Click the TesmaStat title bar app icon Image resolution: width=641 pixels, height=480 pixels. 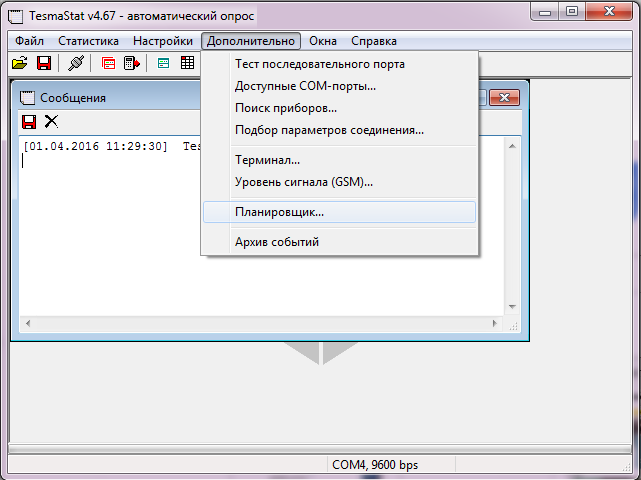(16, 16)
